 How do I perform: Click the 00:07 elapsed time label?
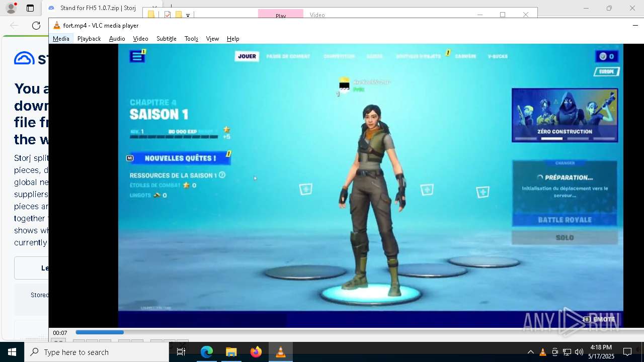(60, 333)
